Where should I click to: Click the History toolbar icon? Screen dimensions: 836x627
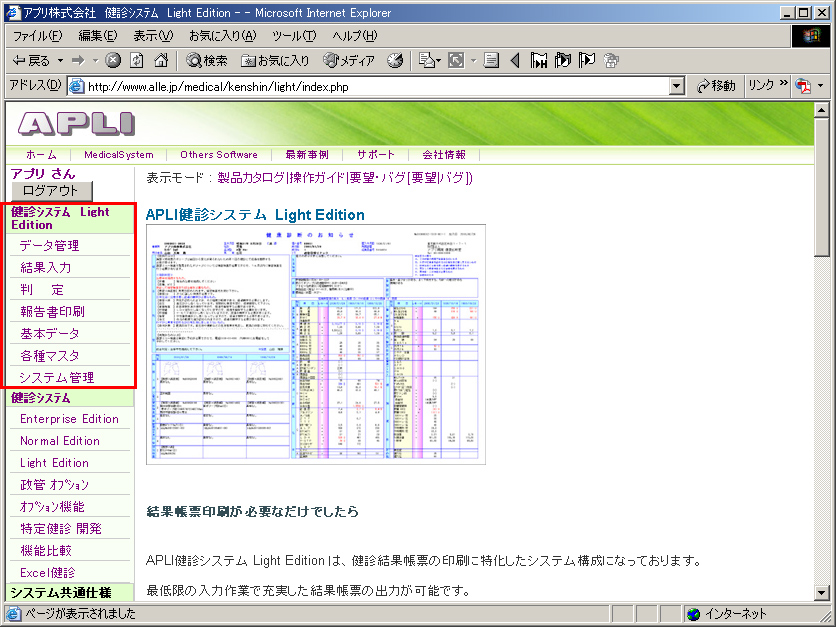click(395, 61)
